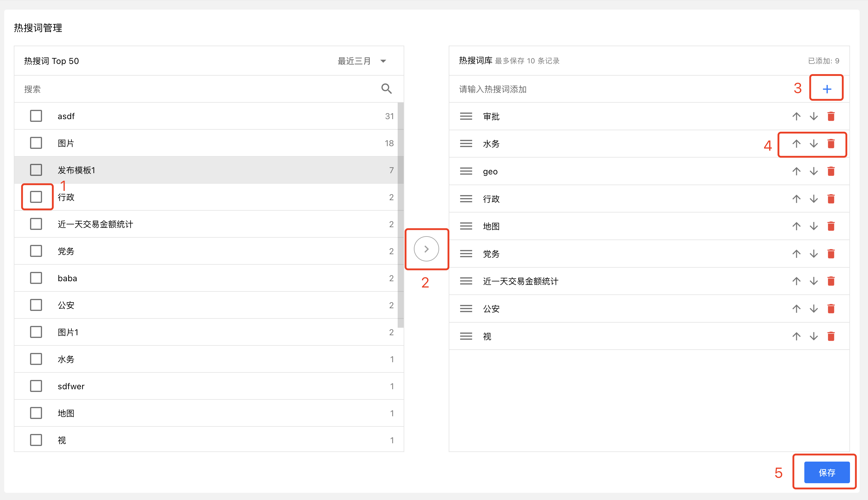
Task: Move 审批 up with the arrow
Action: tap(796, 116)
